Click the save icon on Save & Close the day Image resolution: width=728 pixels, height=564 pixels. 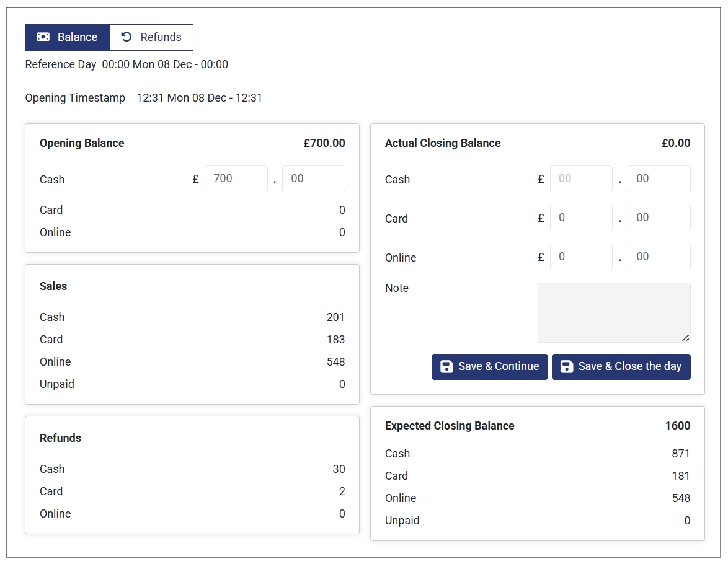coord(566,366)
